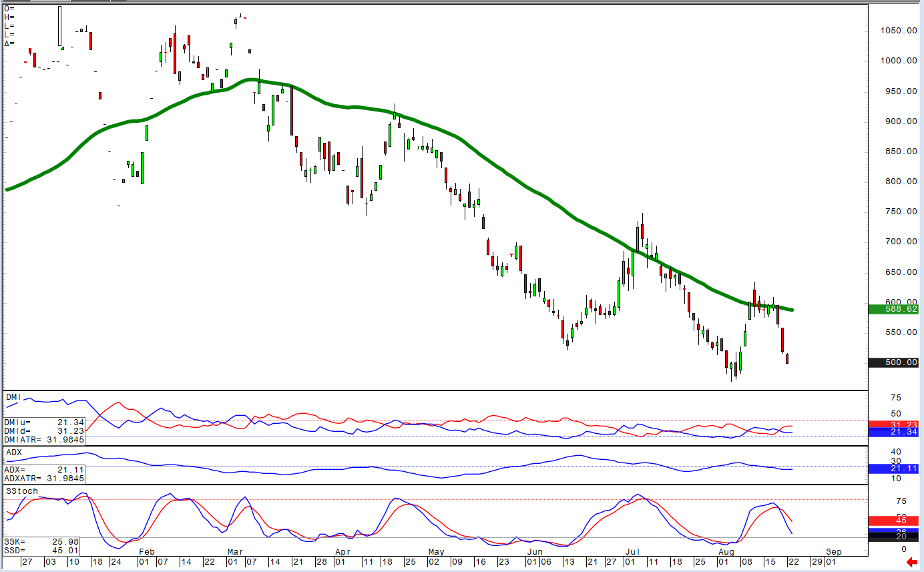Image resolution: width=924 pixels, height=572 pixels.
Task: Click the blue 21.11 ADX value tag
Action: coord(893,469)
